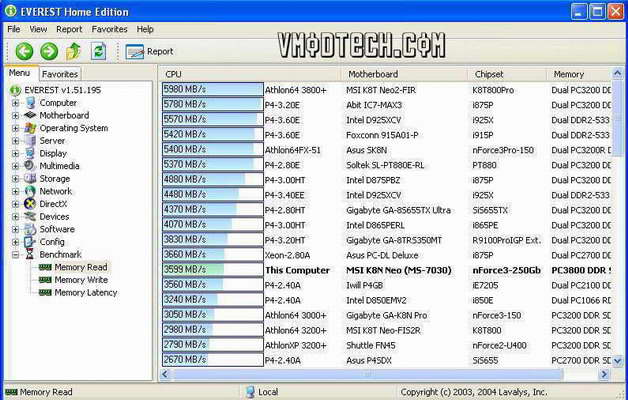Sort by the Motherboard column header
The width and height of the screenshot is (628, 400).
(x=405, y=74)
